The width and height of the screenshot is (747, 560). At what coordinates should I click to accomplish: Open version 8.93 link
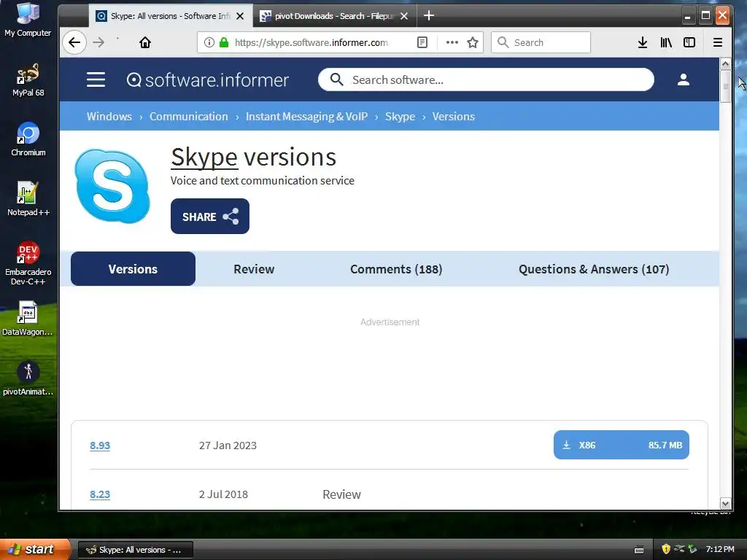[x=100, y=446]
